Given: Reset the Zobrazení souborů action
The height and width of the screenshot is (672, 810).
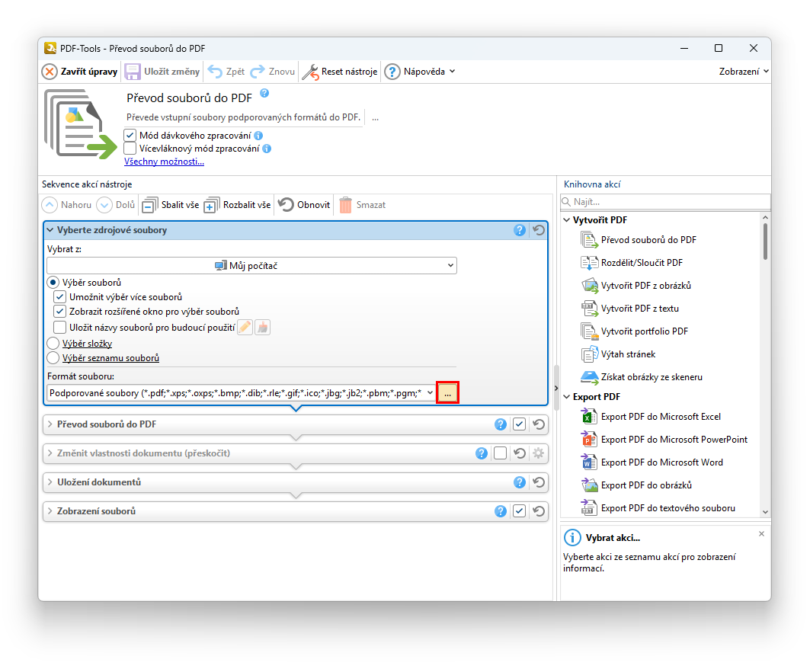Looking at the screenshot, I should point(539,511).
